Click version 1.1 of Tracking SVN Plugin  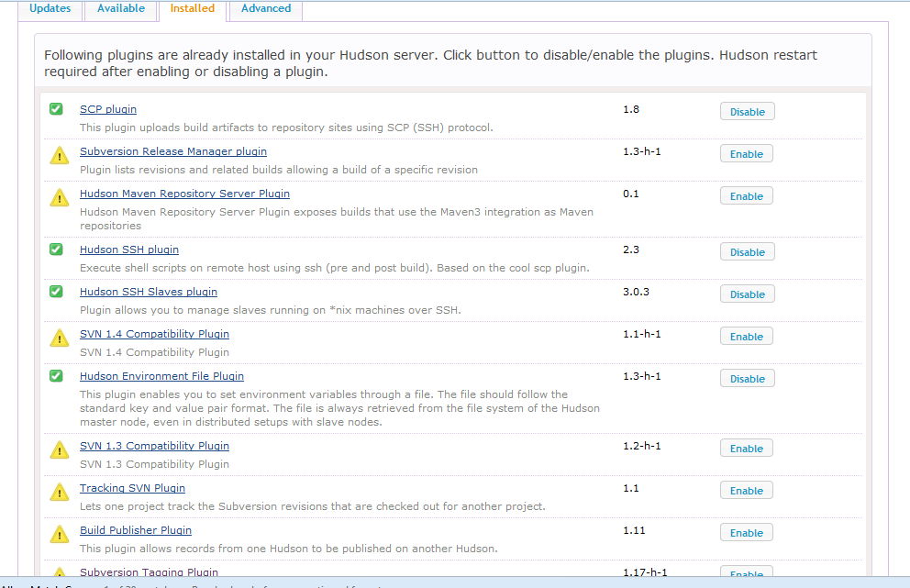pyautogui.click(x=631, y=488)
